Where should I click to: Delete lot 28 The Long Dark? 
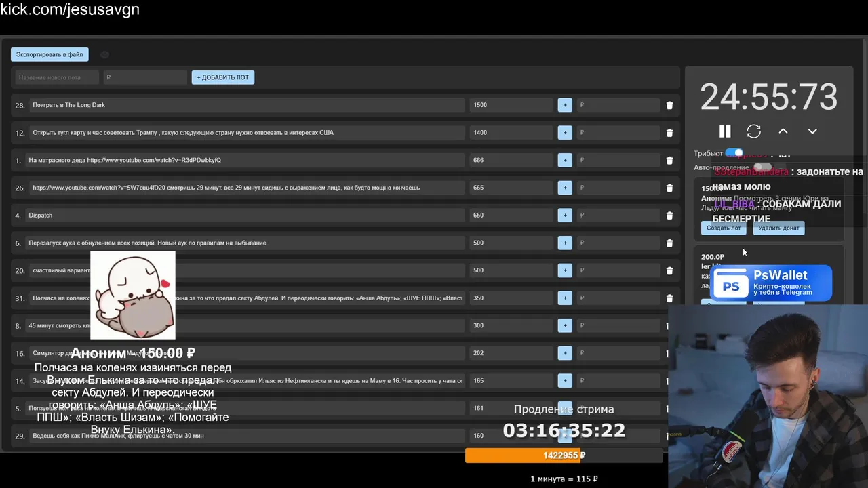pyautogui.click(x=669, y=105)
